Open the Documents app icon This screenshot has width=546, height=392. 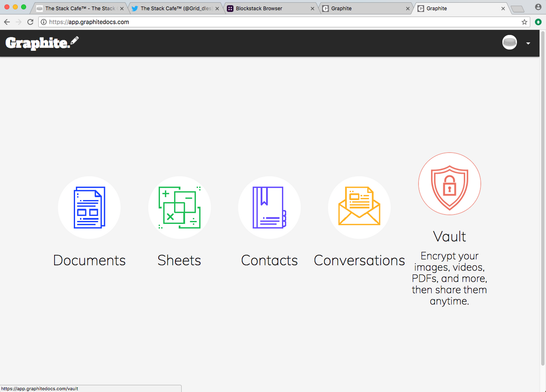pyautogui.click(x=89, y=207)
